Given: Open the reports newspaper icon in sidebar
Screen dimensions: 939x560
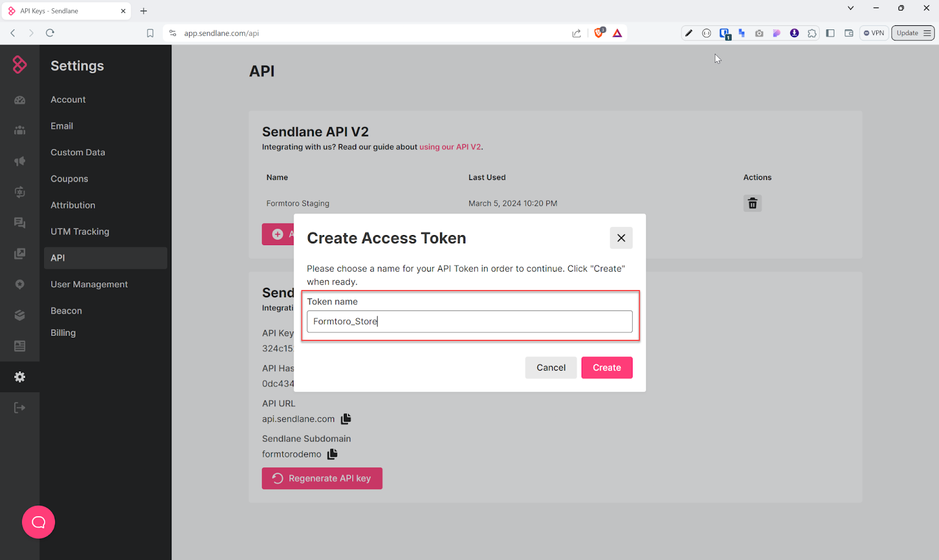Looking at the screenshot, I should coord(20,346).
